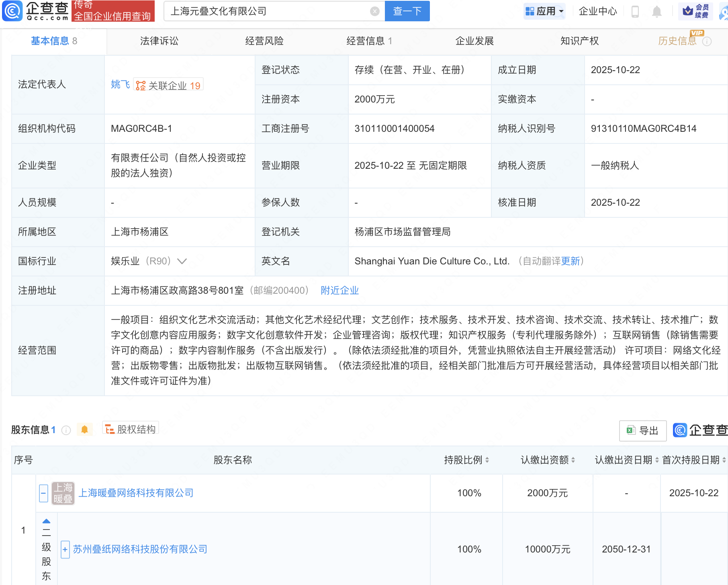The height and width of the screenshot is (585, 728).
Task: Expand the 娱乐业 industry classification chevron
Action: 182,261
